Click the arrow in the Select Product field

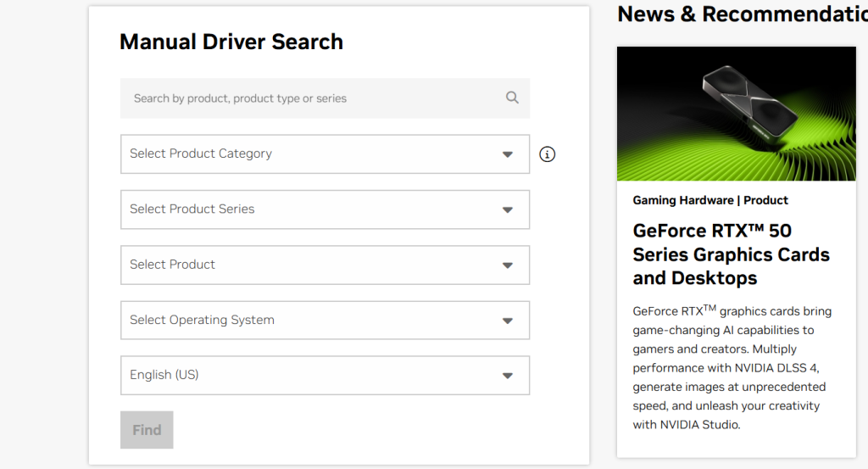point(508,265)
